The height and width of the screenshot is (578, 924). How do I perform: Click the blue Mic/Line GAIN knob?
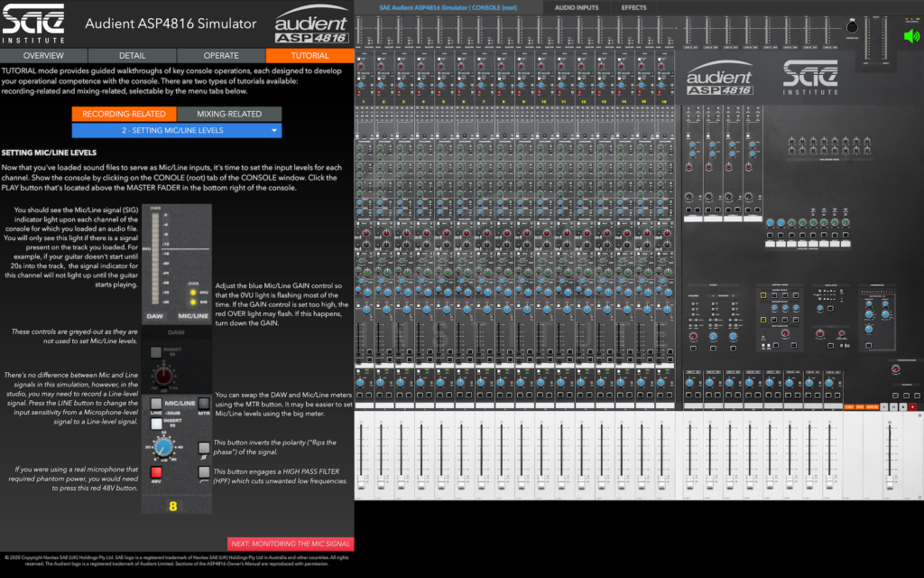point(162,447)
